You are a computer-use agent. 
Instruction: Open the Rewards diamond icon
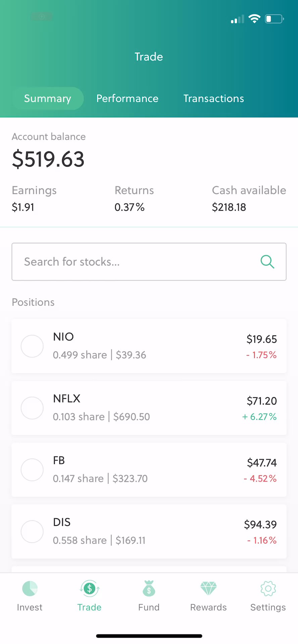(208, 589)
